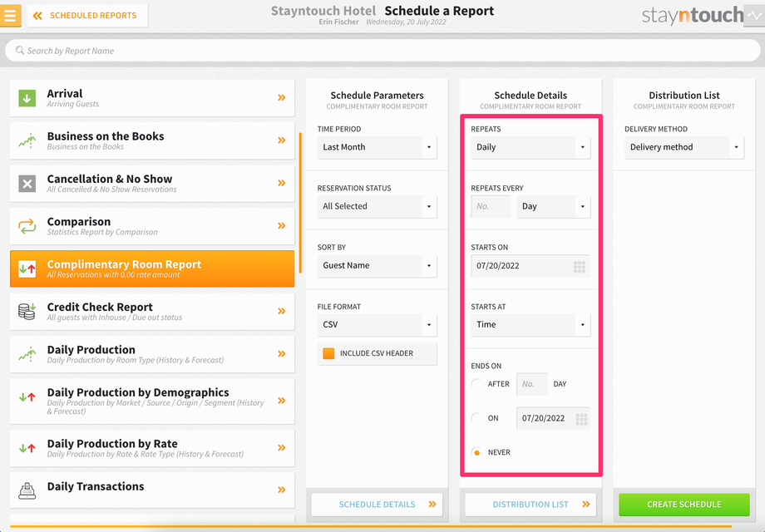Select the Cancellation & No Show report
The image size is (765, 532).
pos(152,184)
